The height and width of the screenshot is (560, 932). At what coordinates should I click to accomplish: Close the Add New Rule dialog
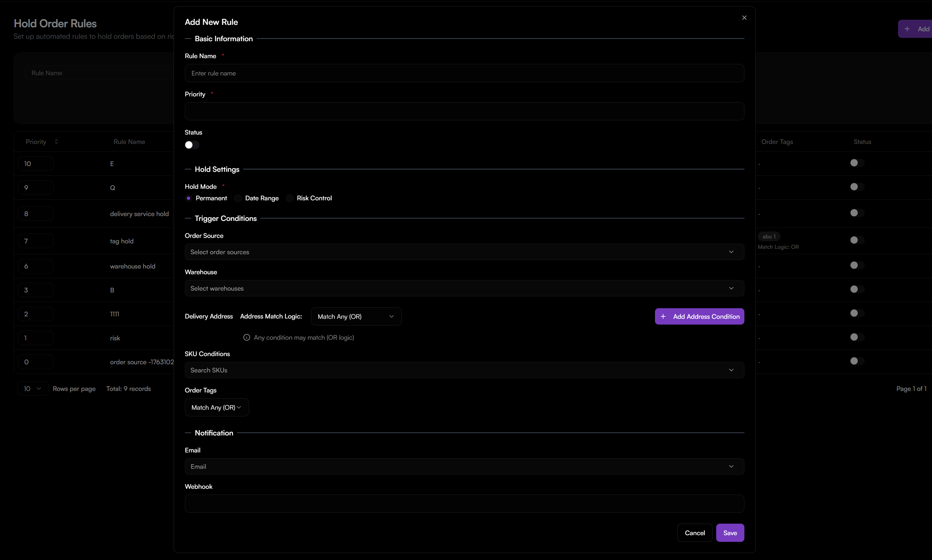coord(744,18)
